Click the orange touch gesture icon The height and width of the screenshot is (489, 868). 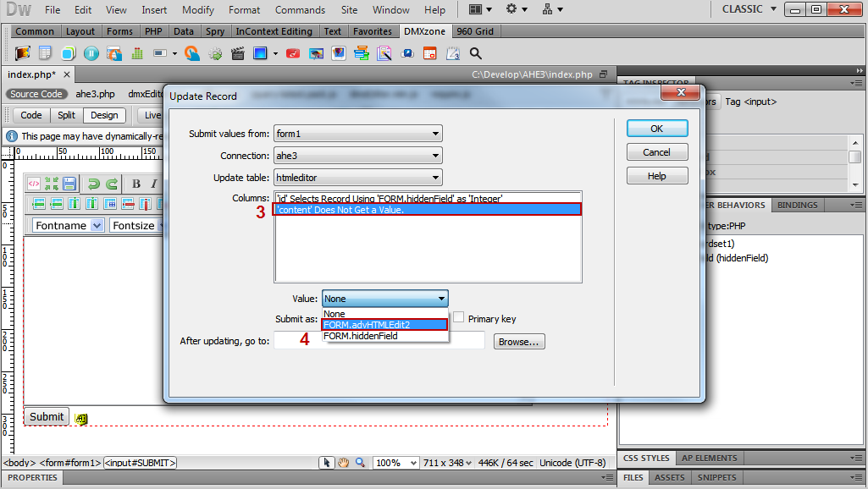[192, 53]
